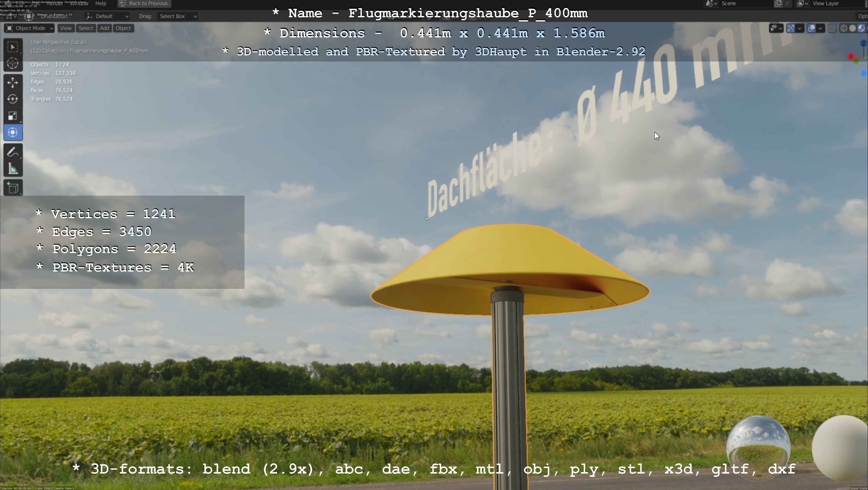Click the red X axis gizmo ball

pos(851,57)
